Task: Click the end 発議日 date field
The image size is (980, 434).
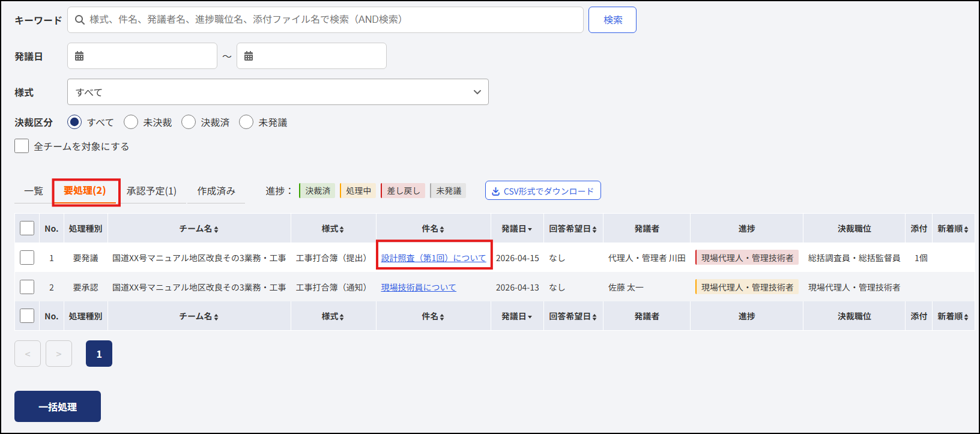Action: pyautogui.click(x=312, y=56)
